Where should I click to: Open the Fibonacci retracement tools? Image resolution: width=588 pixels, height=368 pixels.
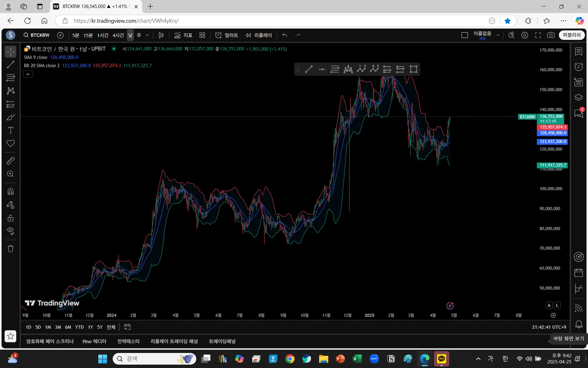(11, 78)
